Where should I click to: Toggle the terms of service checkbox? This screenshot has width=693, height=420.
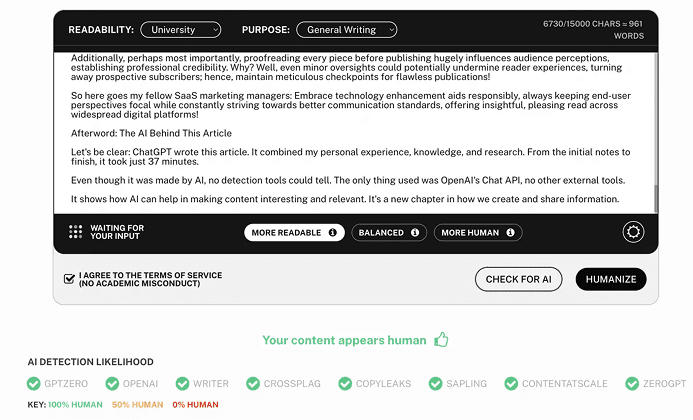point(69,279)
